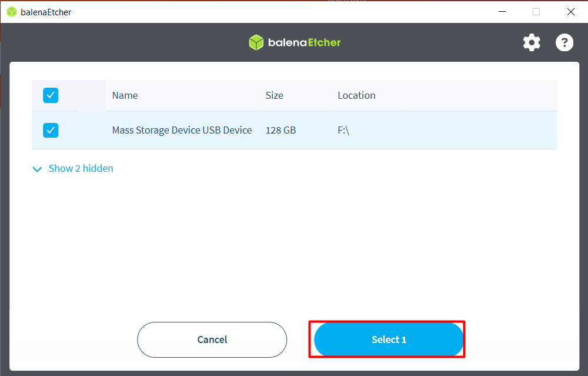The height and width of the screenshot is (376, 588).
Task: Click the "Show 2 hidden" text link
Action: 81,168
